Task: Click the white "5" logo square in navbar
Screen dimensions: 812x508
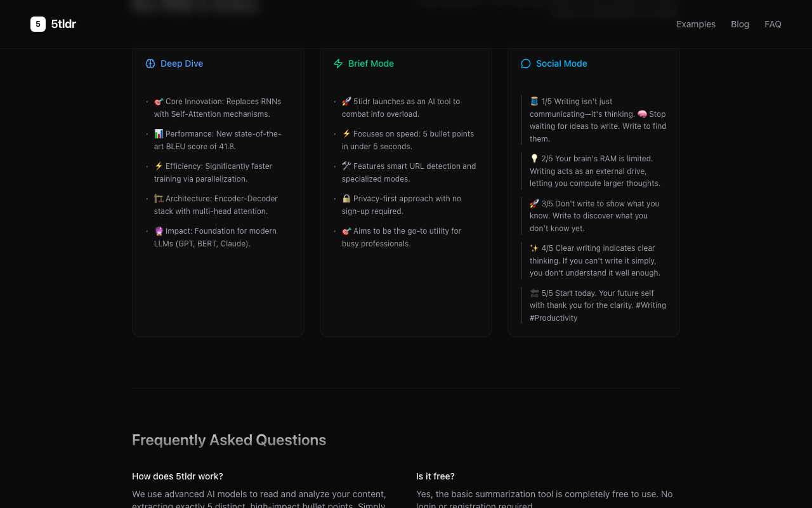Action: pyautogui.click(x=37, y=24)
